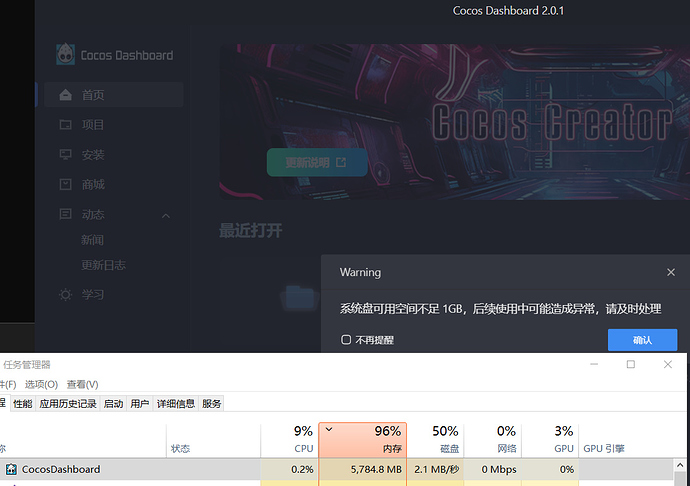
Task: Click the news list icon beside 动态
Action: pos(66,214)
